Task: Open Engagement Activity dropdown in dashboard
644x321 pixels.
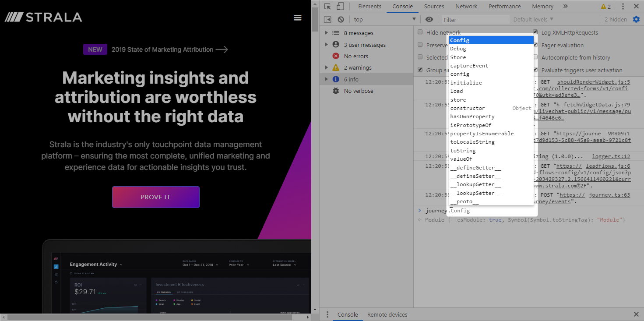Action: (x=96, y=265)
